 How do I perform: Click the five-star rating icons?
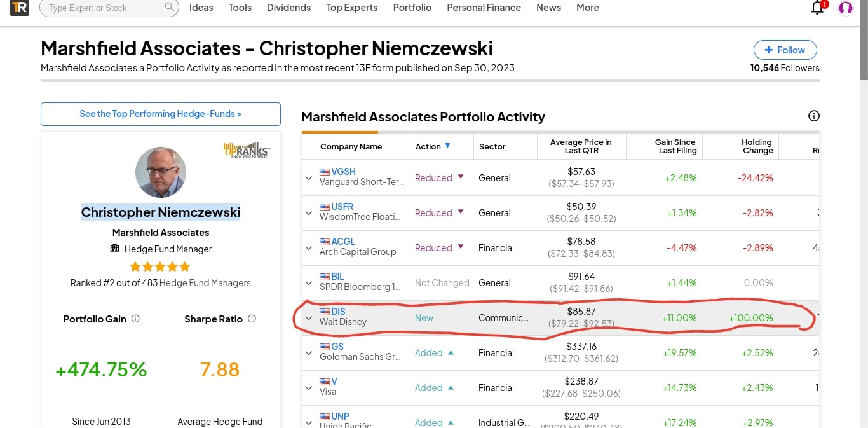point(160,266)
